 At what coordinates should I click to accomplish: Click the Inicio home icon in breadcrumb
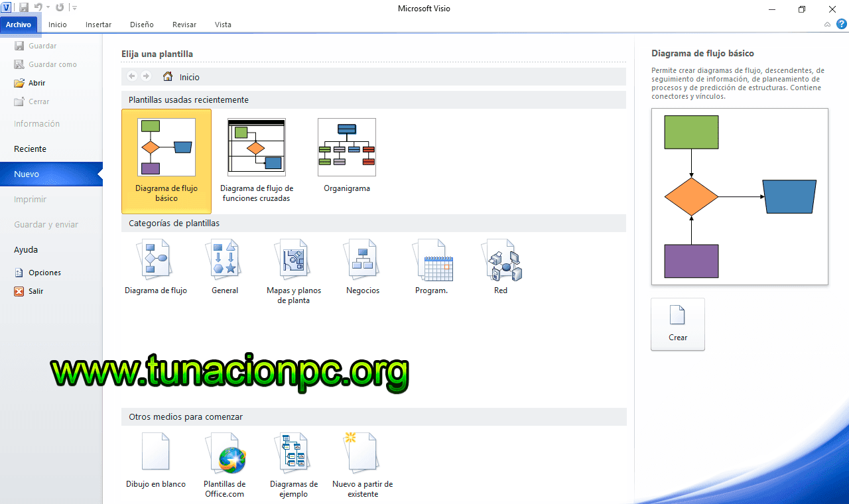[168, 76]
